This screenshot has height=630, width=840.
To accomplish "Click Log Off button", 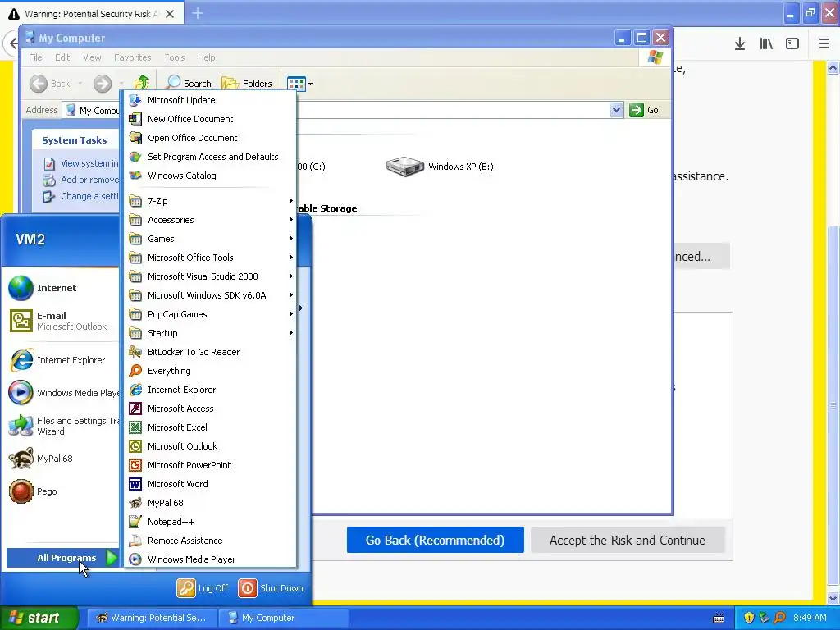I will (x=203, y=587).
